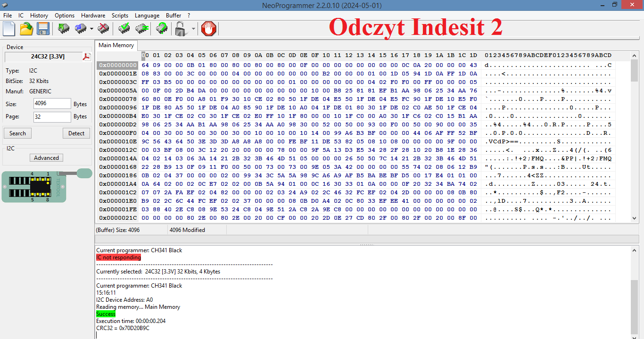Click the ZIF socket adapter diagram

tap(46, 185)
